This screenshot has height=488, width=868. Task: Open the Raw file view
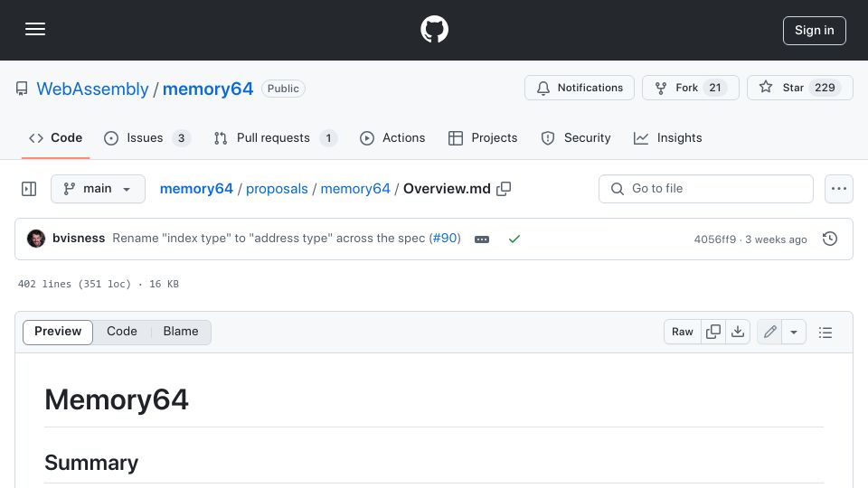click(x=682, y=332)
